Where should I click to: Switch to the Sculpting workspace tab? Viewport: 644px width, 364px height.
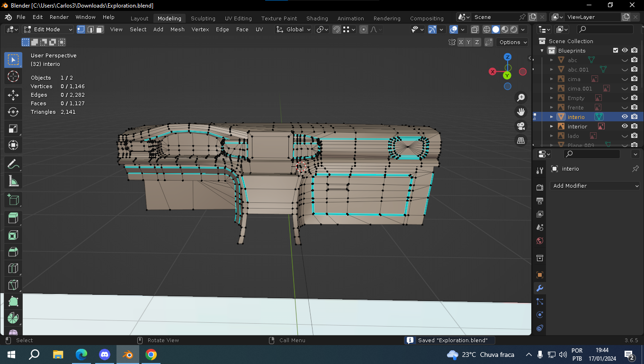click(203, 18)
